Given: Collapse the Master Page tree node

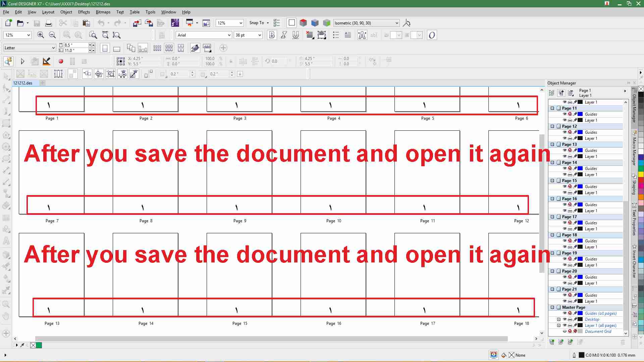Looking at the screenshot, I should pos(552,307).
